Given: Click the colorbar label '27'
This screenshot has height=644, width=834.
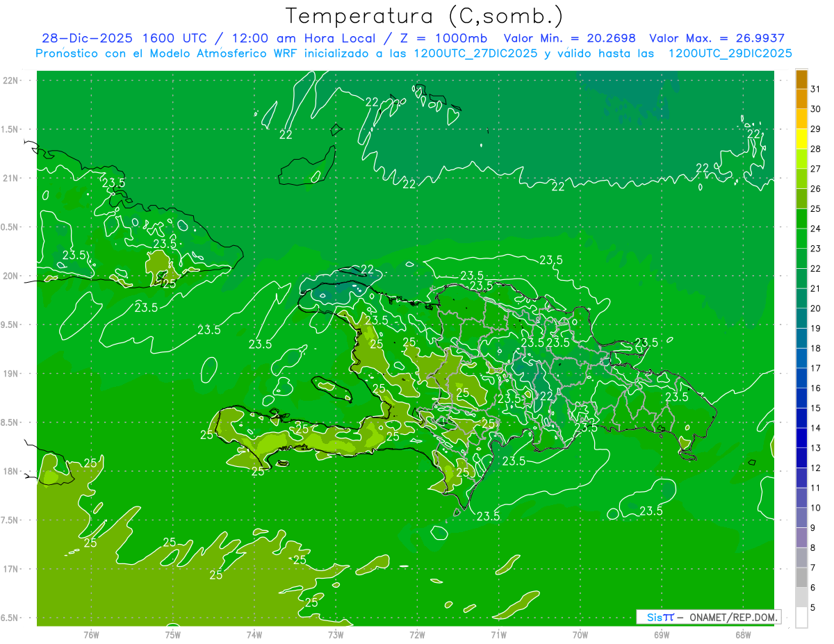Looking at the screenshot, I should click(816, 168).
